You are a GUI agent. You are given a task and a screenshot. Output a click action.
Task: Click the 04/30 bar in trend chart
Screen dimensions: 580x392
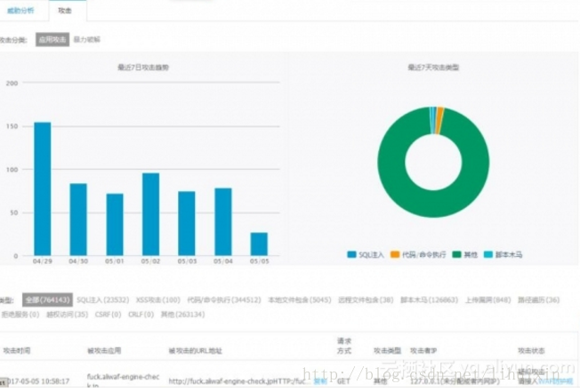(78, 220)
